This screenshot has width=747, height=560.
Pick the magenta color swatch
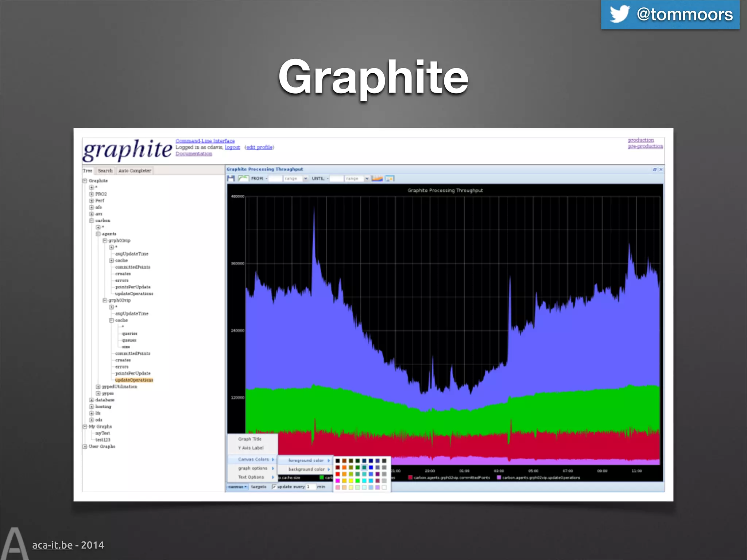(x=338, y=481)
